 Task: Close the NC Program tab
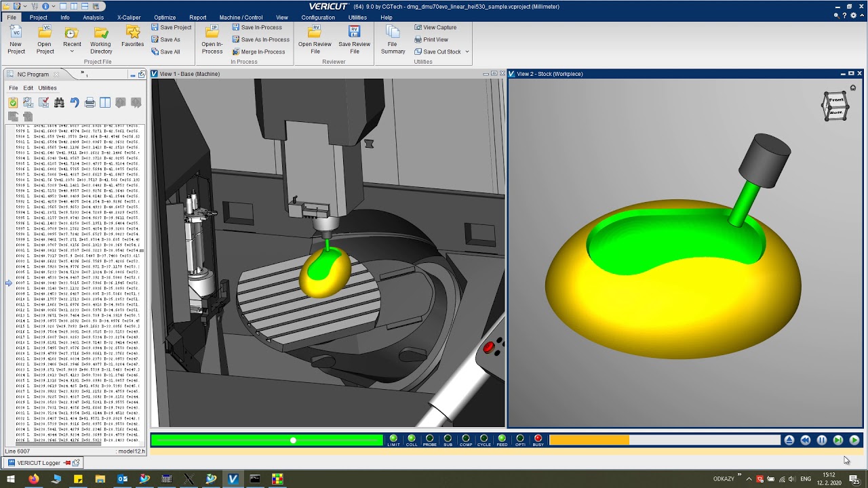pos(56,75)
